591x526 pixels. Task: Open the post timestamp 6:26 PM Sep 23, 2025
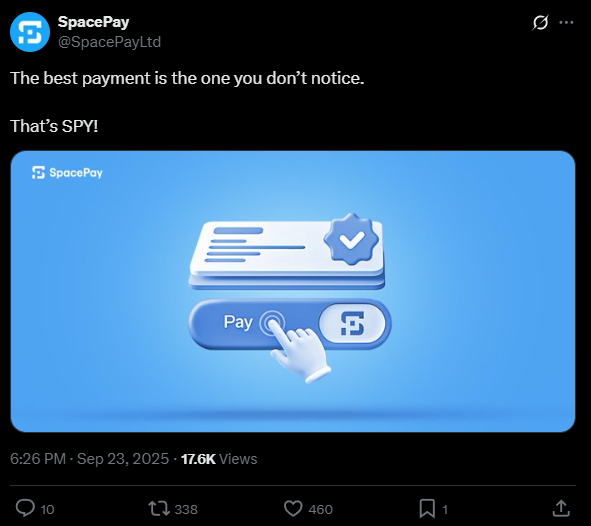89,459
